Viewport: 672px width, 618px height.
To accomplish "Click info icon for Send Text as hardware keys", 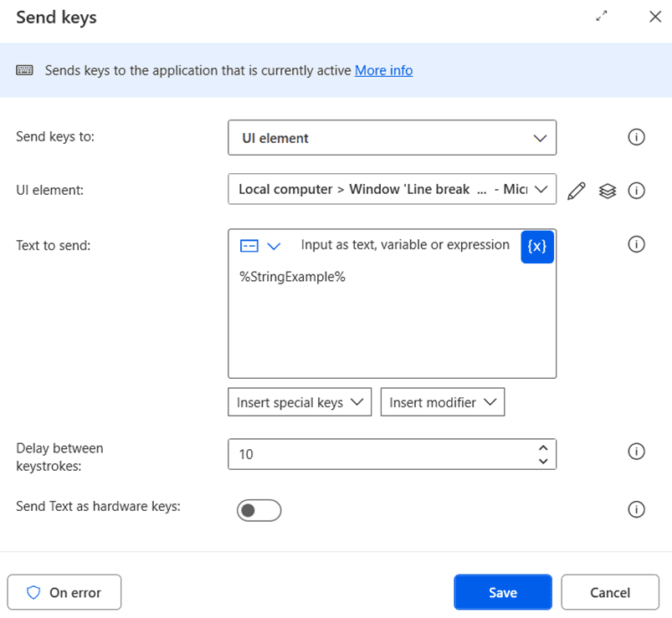I will (x=636, y=509).
